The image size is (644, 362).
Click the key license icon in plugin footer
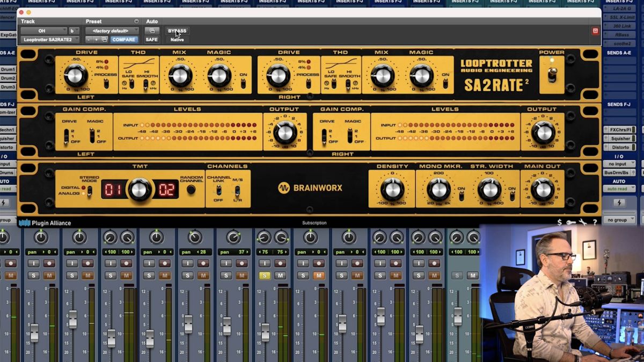(x=570, y=221)
